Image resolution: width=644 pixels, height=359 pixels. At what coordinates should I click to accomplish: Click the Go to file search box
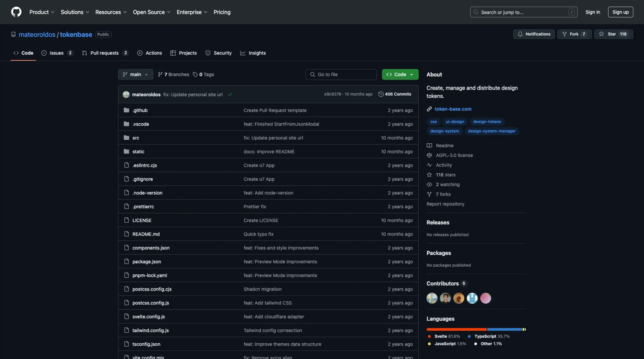tap(341, 74)
